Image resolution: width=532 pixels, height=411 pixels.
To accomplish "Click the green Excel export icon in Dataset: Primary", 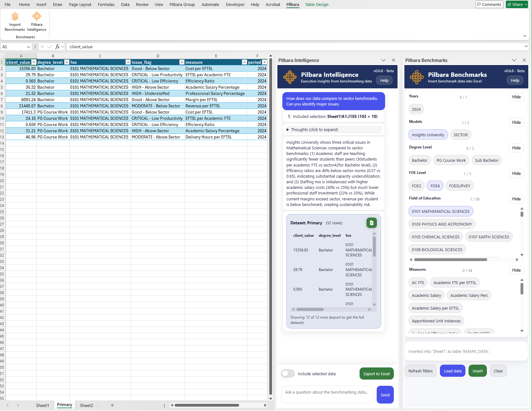I will 371,223.
